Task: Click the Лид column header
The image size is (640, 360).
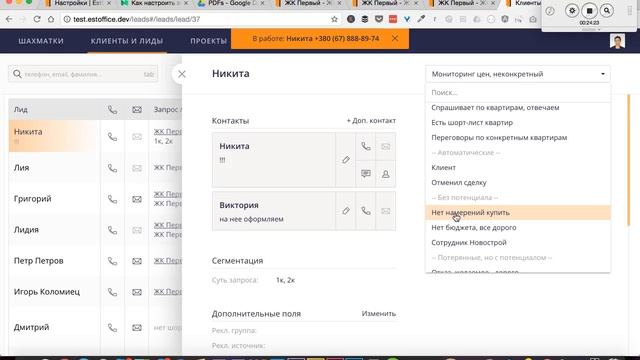Action: [x=21, y=109]
